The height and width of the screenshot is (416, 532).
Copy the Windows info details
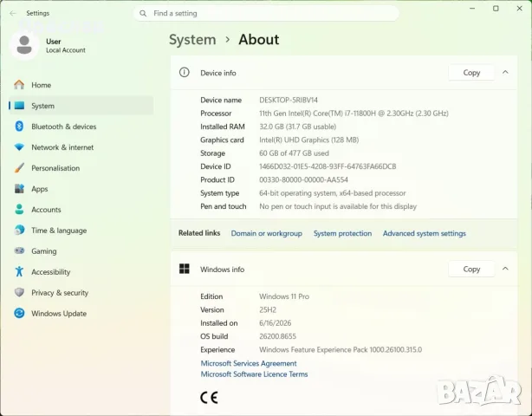[471, 269]
